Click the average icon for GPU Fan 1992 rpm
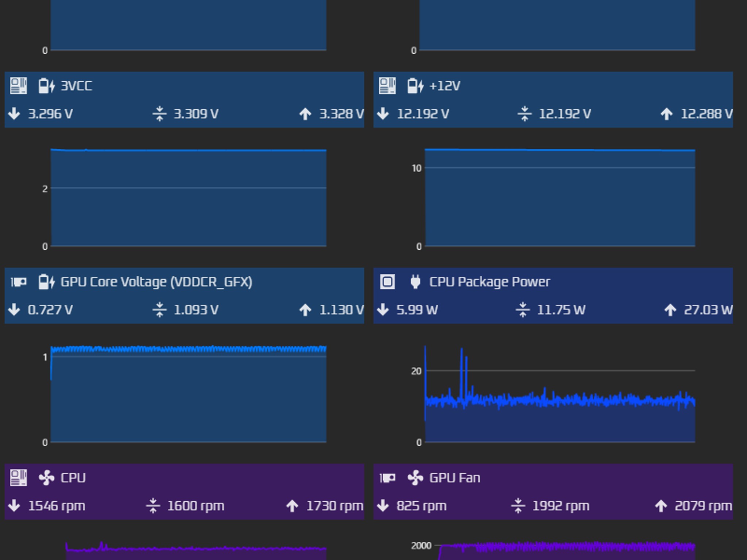 (518, 506)
